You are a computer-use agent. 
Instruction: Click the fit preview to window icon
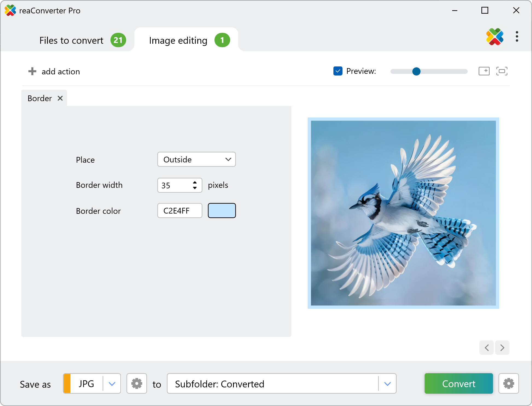pos(502,71)
